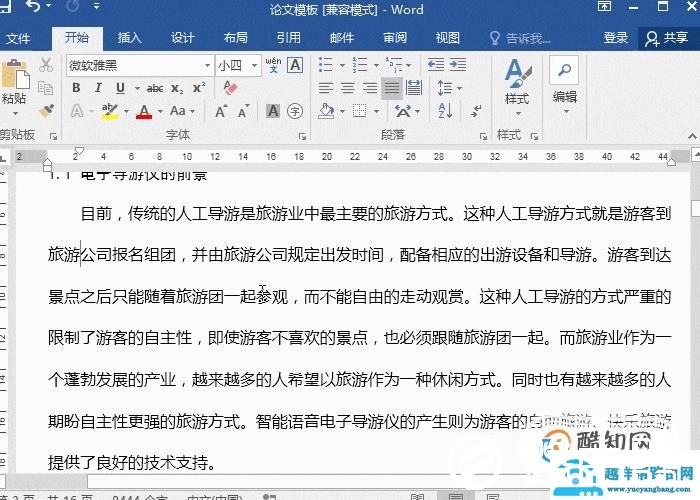
Task: Click the Cut scissors icon
Action: (46, 65)
